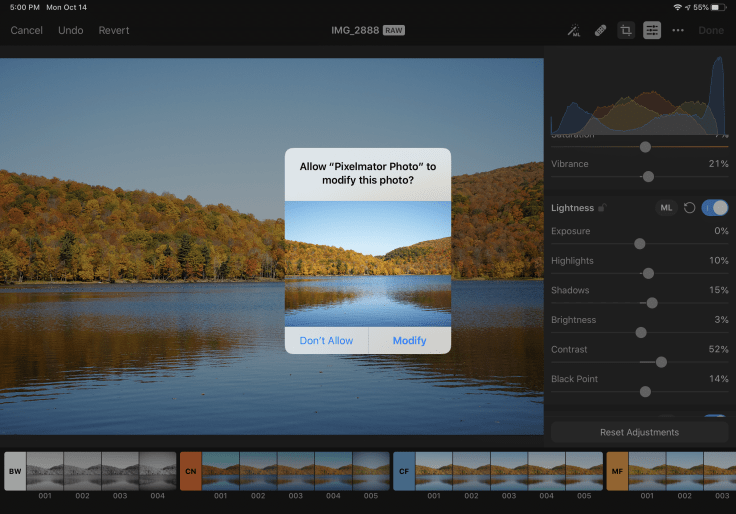Click the RAW badge beside the title
The image size is (736, 514).
(x=394, y=31)
